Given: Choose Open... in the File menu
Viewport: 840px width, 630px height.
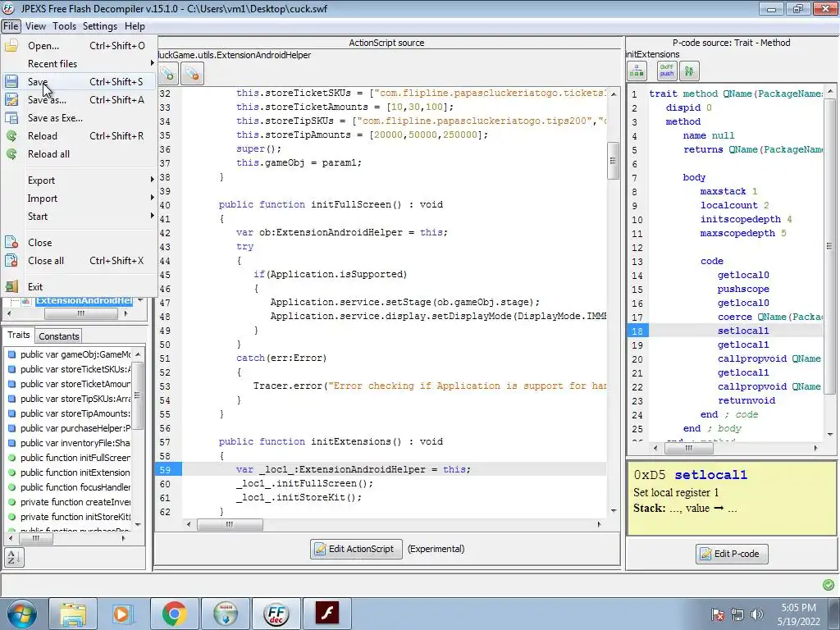Looking at the screenshot, I should pyautogui.click(x=80, y=46).
